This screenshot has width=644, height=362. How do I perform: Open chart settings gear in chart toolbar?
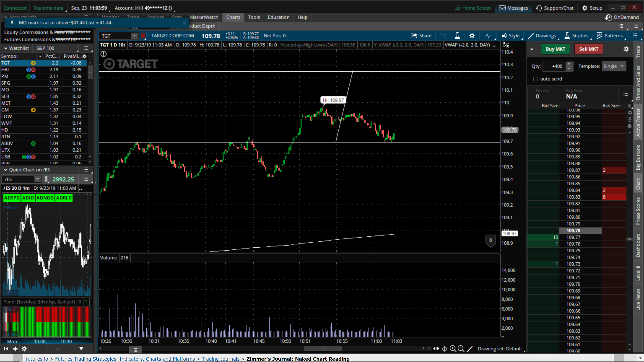tap(472, 36)
